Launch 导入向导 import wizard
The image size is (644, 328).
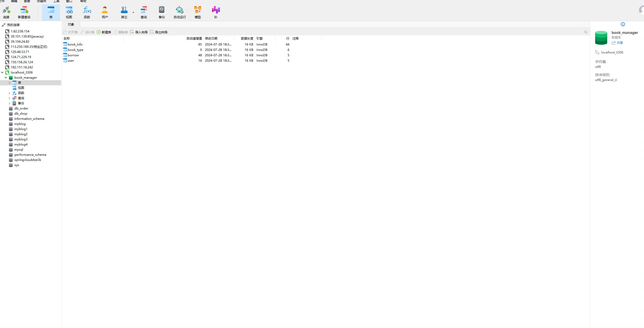click(139, 32)
